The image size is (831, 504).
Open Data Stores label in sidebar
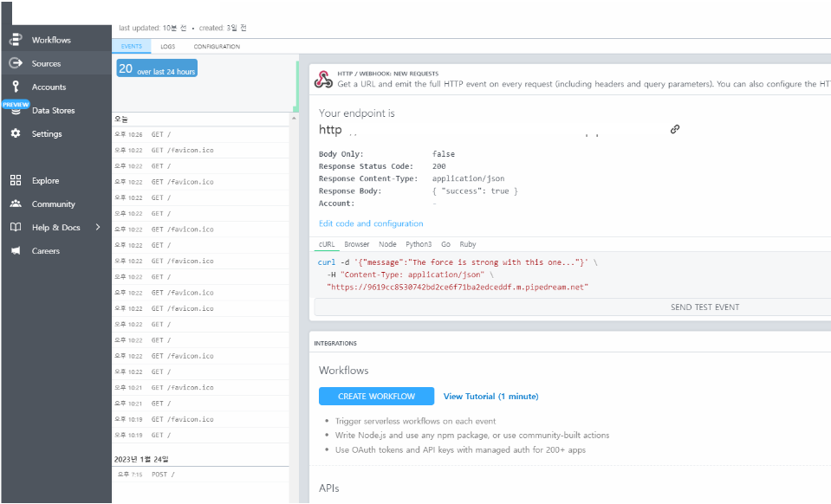pos(53,110)
